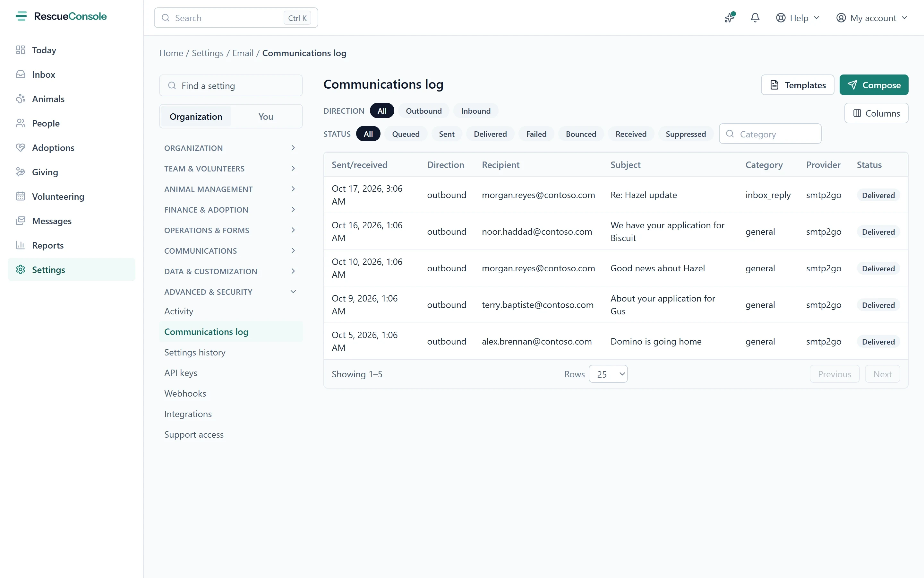Open the Help menu
Viewport: 924px width, 578px height.
(x=798, y=18)
